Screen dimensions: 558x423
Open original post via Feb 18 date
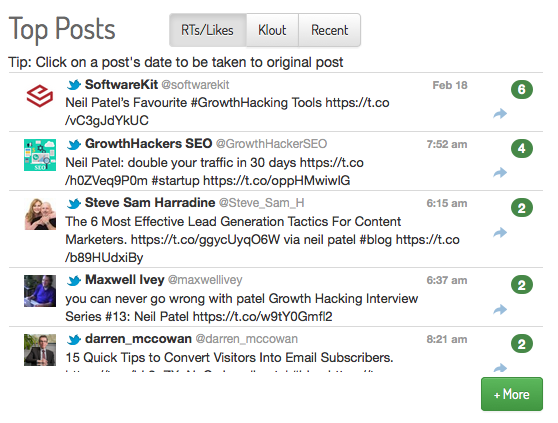pos(450,85)
